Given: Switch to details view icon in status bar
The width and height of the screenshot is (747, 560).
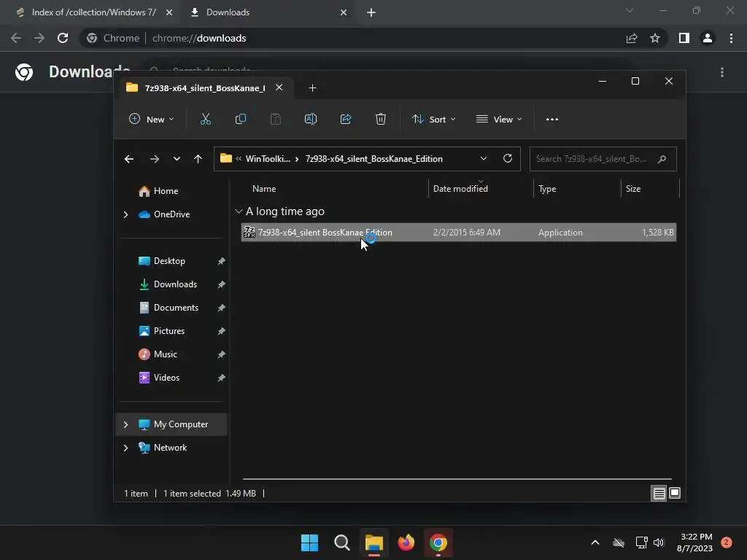Looking at the screenshot, I should [659, 494].
